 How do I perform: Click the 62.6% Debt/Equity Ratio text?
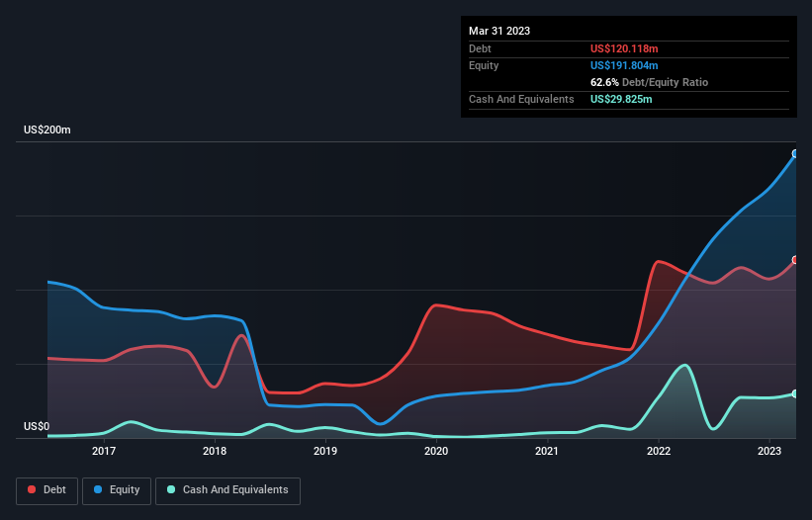point(649,82)
